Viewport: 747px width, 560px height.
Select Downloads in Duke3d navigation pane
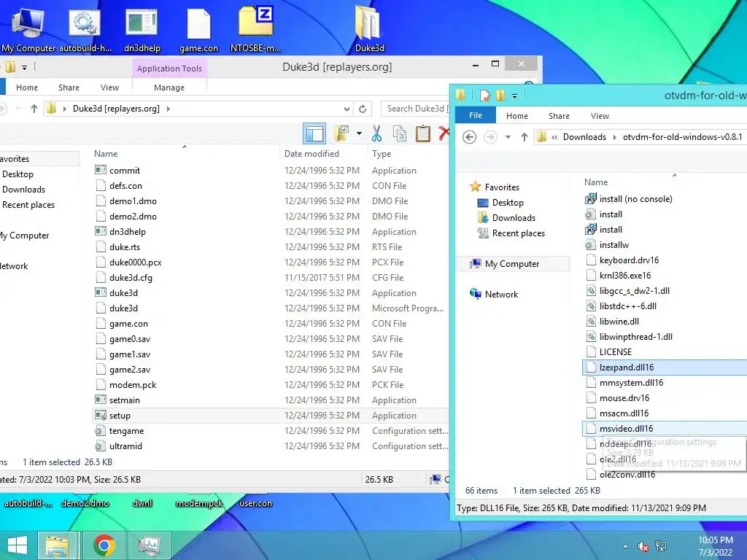[24, 190]
